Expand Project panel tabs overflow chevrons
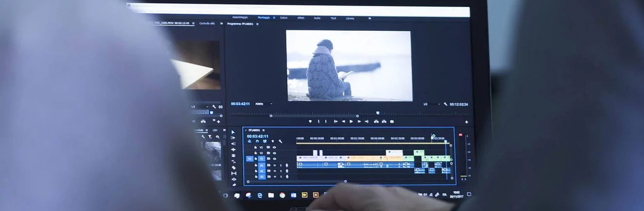644x211 pixels. [224, 130]
